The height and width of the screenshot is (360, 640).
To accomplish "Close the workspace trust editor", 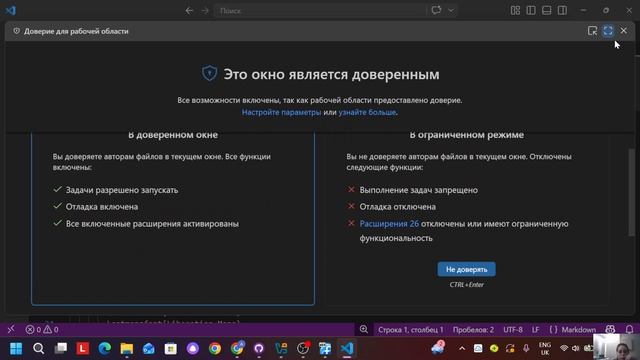I will coord(624,31).
